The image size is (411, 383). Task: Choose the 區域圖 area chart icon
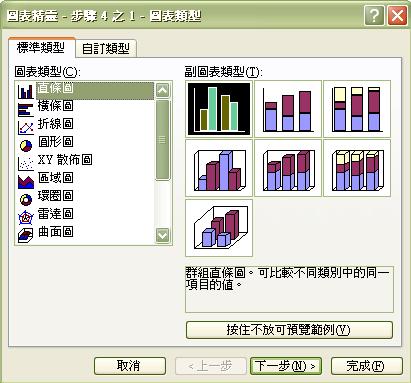tap(26, 181)
